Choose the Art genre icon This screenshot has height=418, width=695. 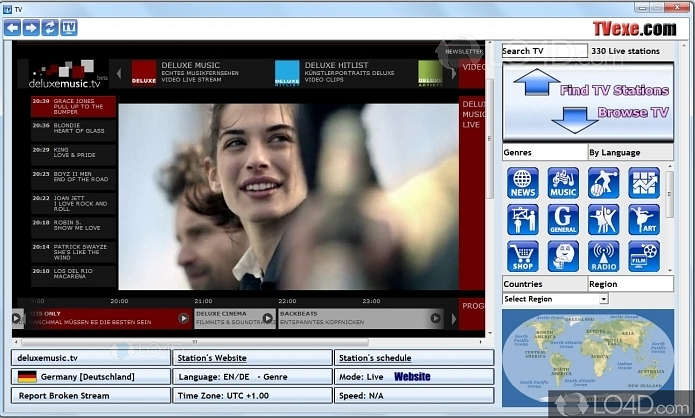[644, 219]
